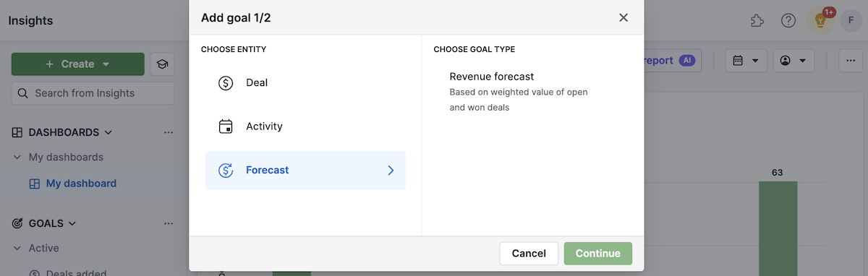This screenshot has height=276, width=868.
Task: Open the Create dropdown button
Action: [77, 64]
